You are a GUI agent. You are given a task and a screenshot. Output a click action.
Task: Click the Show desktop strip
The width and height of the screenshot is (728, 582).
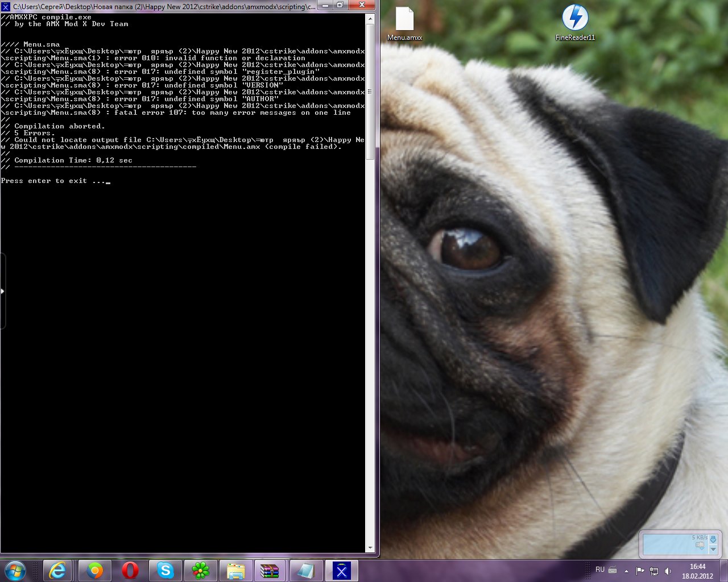pyautogui.click(x=724, y=571)
